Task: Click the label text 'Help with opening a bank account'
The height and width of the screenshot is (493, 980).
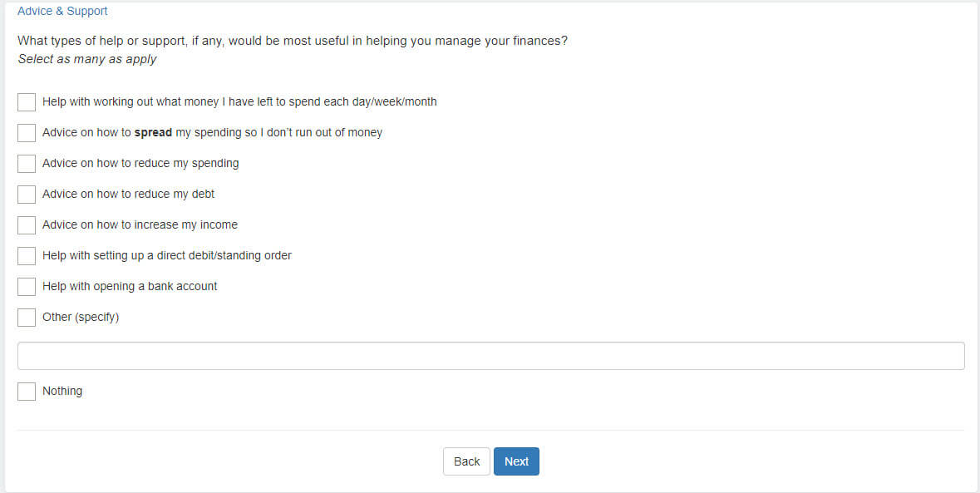Action: [x=130, y=286]
